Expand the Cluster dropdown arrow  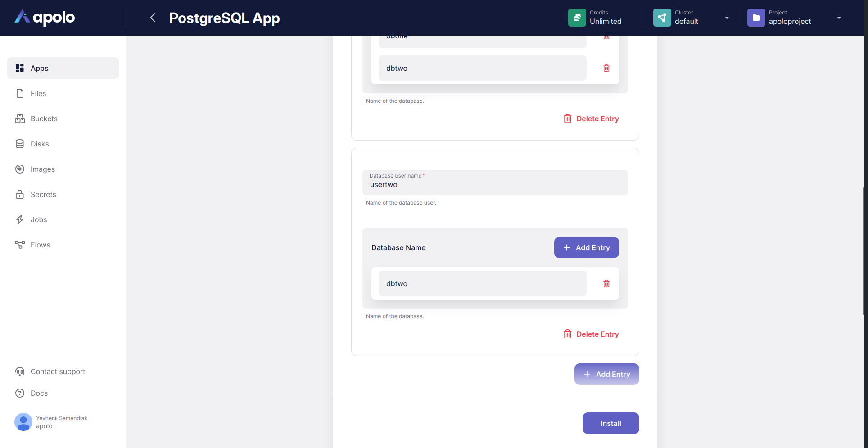click(727, 18)
